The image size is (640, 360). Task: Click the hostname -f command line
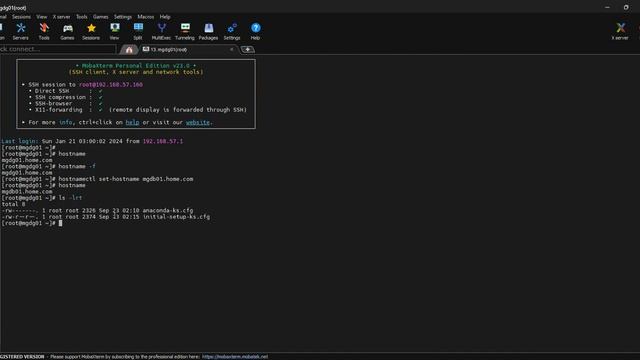(49, 167)
